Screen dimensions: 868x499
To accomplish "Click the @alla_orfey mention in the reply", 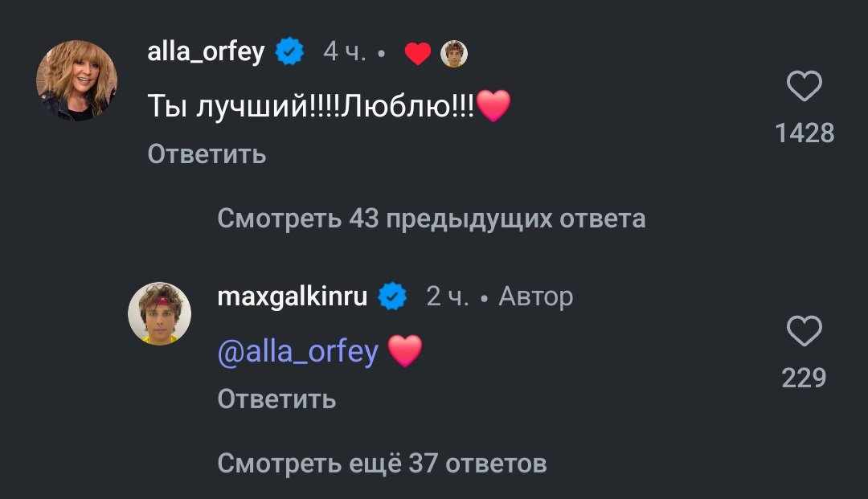I will pos(297,351).
